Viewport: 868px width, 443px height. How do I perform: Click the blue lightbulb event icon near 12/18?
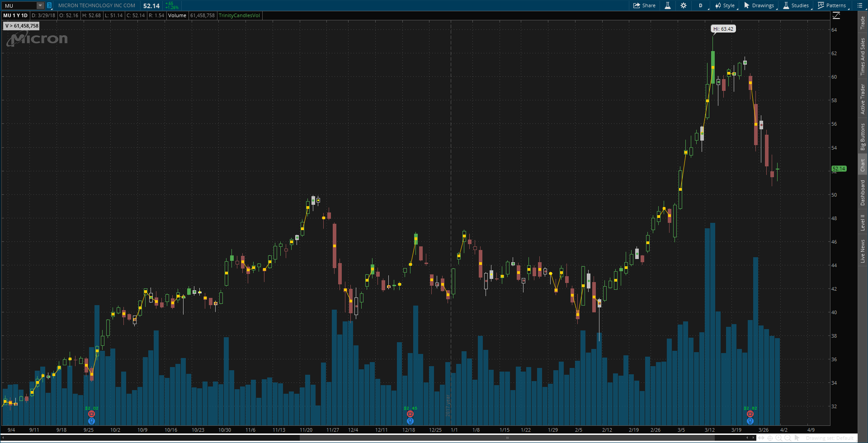pyautogui.click(x=410, y=421)
